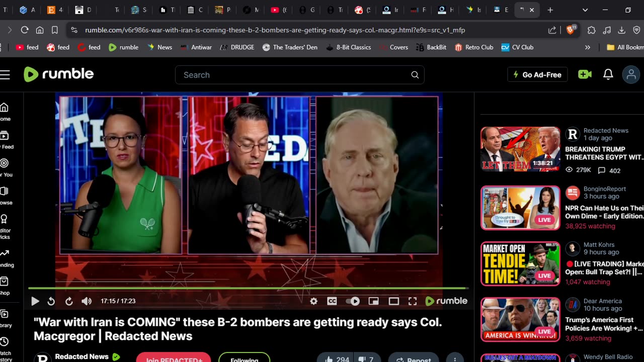The height and width of the screenshot is (362, 644).
Task: Skip forward with the forward arrow icon
Action: 69,301
